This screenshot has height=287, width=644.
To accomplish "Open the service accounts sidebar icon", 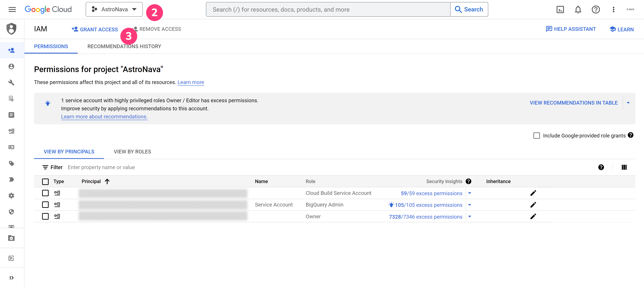I will (x=11, y=131).
